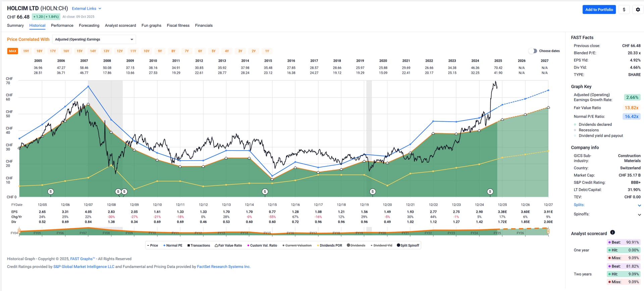This screenshot has height=291, width=644.
Task: Toggle the Recessions graph key option
Action: [x=588, y=130]
